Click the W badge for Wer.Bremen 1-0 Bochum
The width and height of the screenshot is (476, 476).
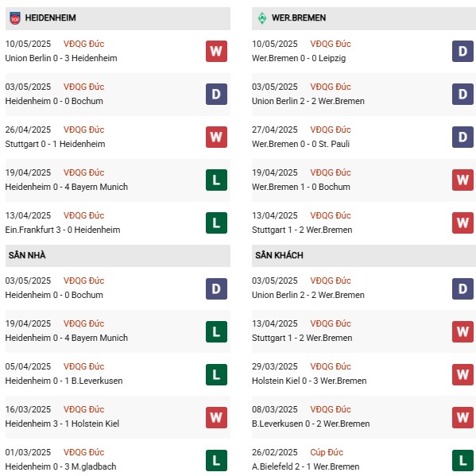pyautogui.click(x=462, y=180)
